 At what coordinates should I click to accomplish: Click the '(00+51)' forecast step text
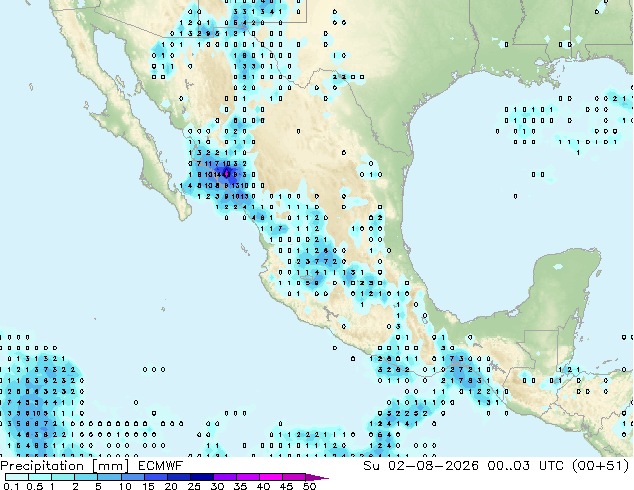(601, 466)
